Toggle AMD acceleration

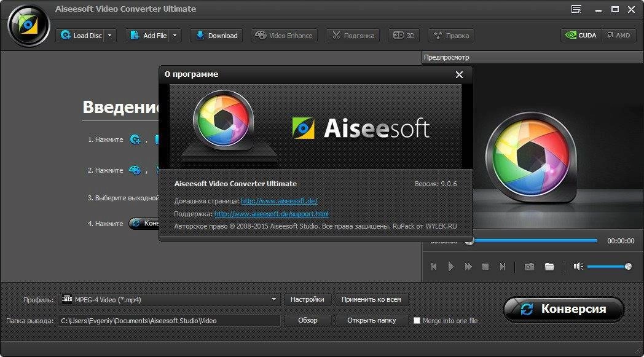click(x=619, y=35)
